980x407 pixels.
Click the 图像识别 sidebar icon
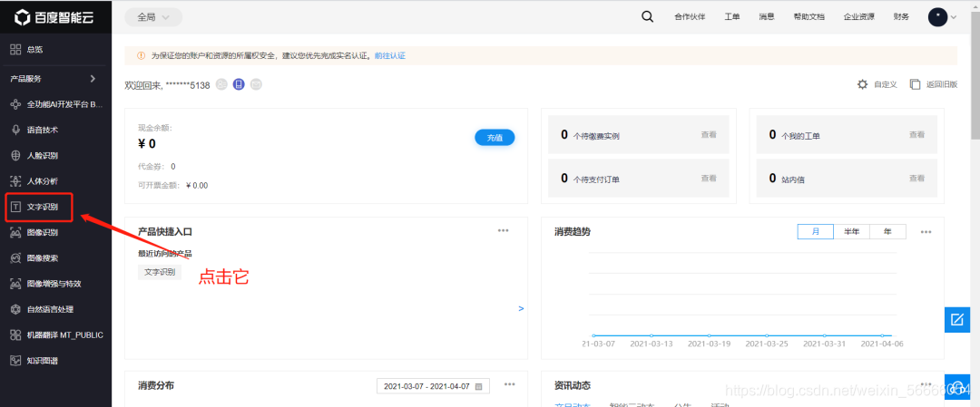[x=16, y=233]
